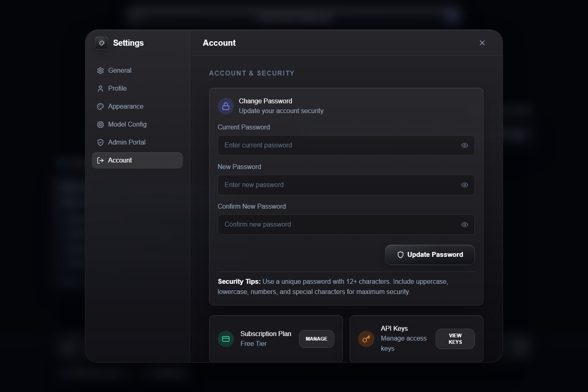
Task: Click the Free Tier plan text
Action: [254, 344]
